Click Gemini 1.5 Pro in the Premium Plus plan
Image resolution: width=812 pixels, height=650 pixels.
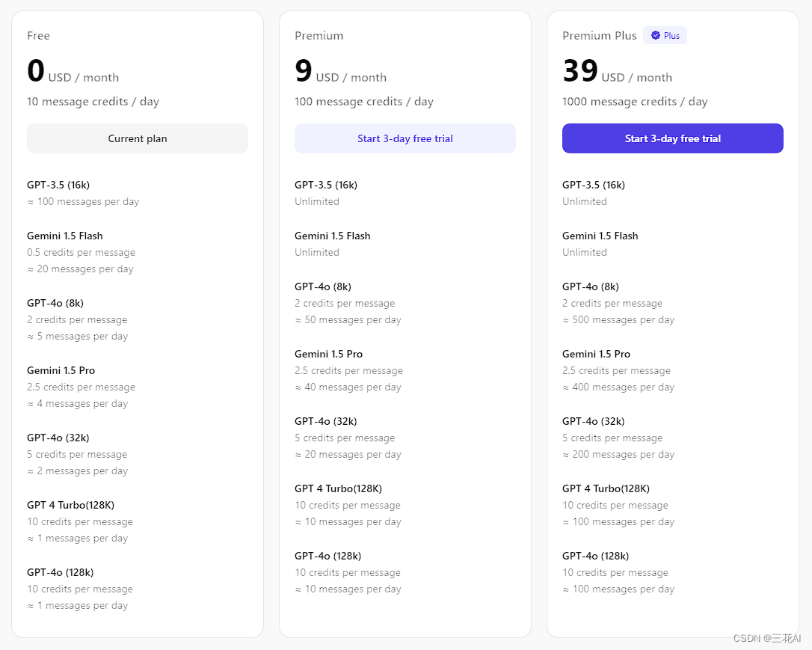click(x=597, y=354)
